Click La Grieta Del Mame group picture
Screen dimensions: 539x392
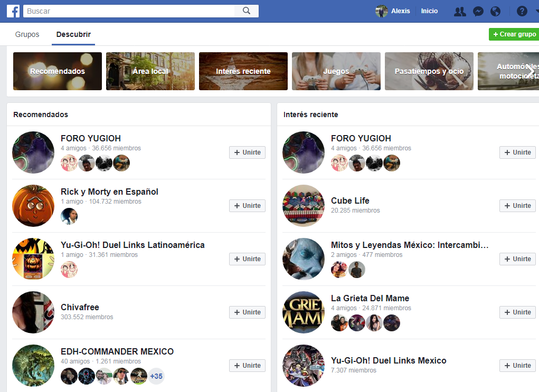click(304, 312)
